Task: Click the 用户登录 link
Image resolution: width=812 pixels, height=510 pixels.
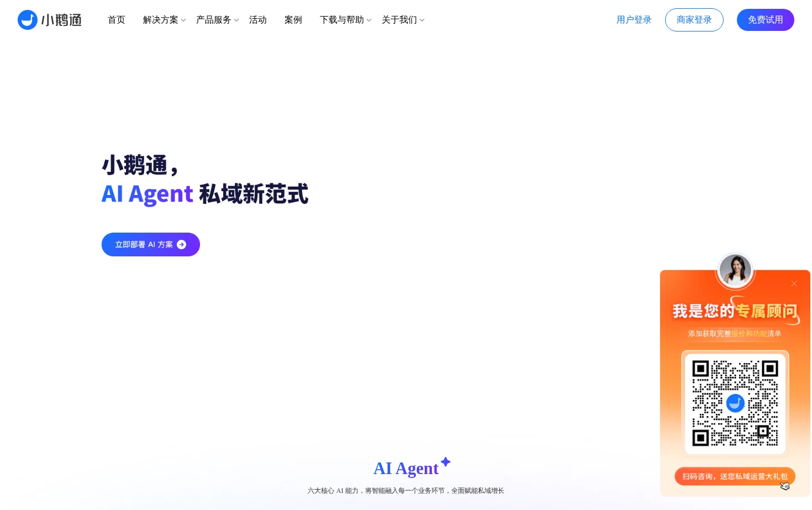Action: point(634,20)
